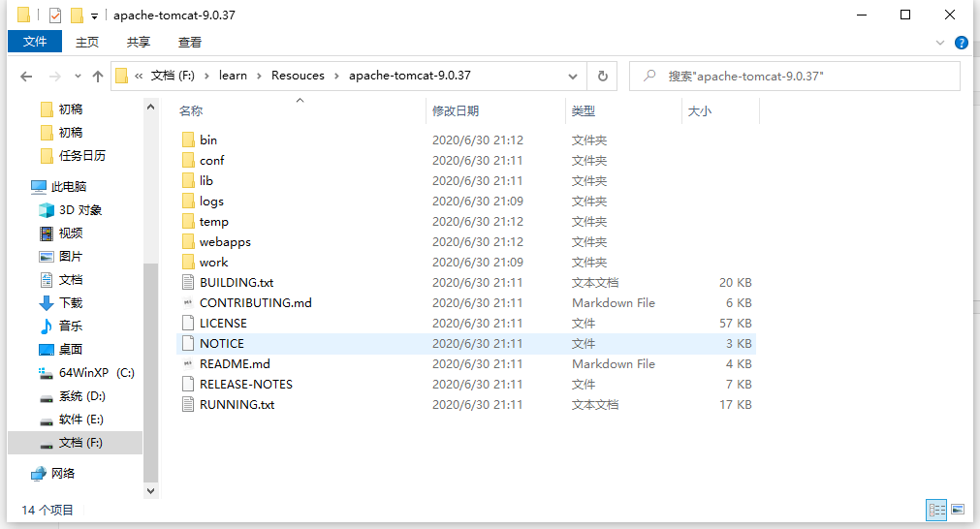The width and height of the screenshot is (980, 529).
Task: Click the Markdown File type of README.md
Action: pyautogui.click(x=614, y=364)
